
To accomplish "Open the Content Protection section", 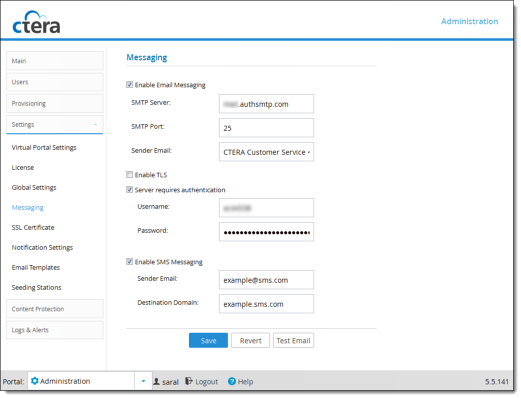I will (x=55, y=309).
